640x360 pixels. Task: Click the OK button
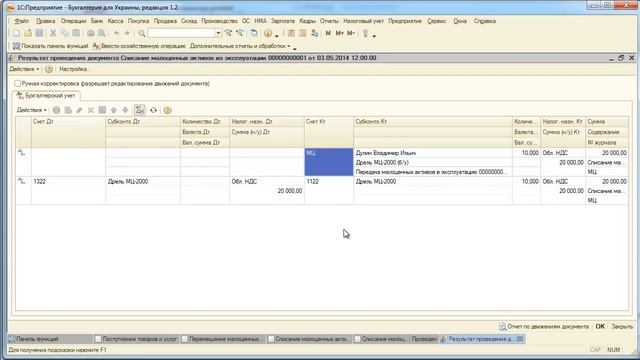(x=600, y=327)
